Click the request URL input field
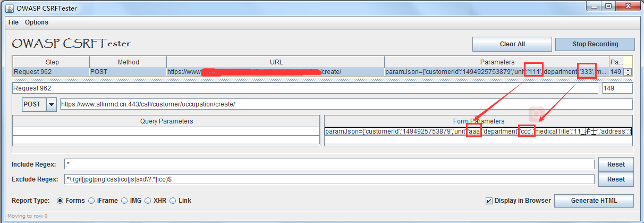644x223 pixels. pos(346,104)
